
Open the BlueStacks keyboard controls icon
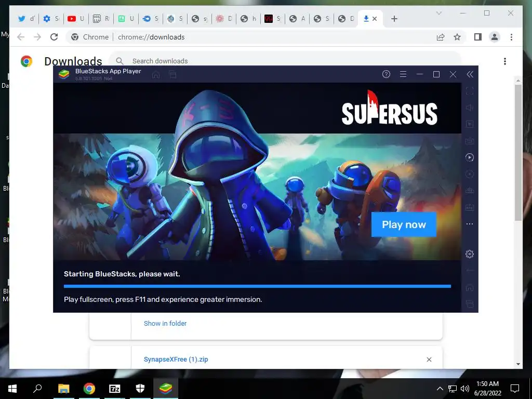click(470, 141)
